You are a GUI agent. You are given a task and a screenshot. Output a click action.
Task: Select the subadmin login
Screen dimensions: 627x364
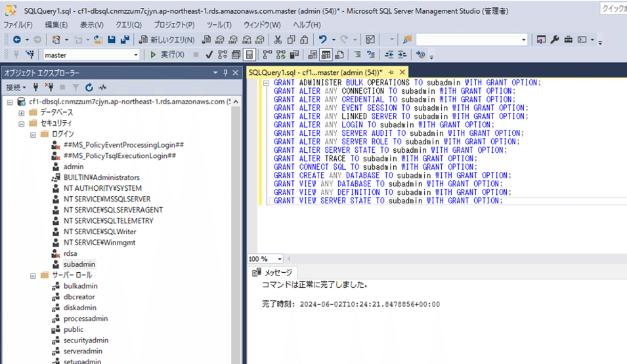pos(79,264)
